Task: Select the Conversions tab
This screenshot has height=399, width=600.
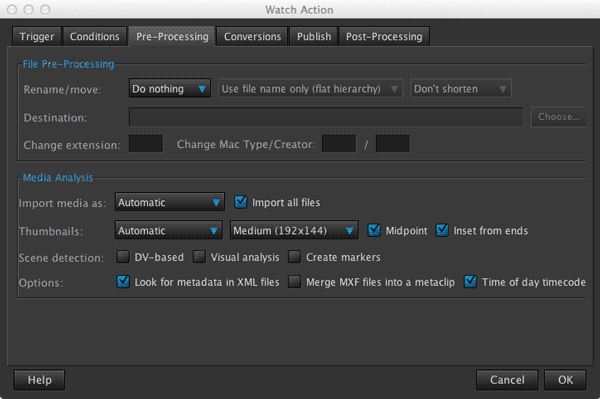Action: (252, 37)
